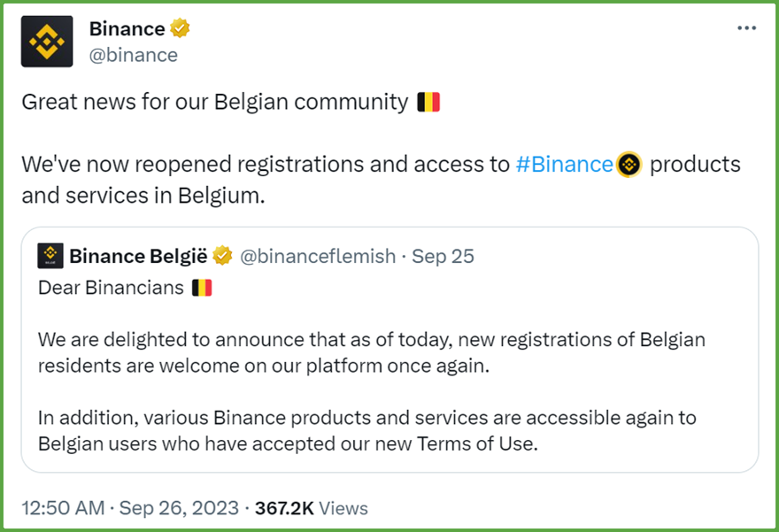Click the gold verified badge beside Binance

coord(180,28)
